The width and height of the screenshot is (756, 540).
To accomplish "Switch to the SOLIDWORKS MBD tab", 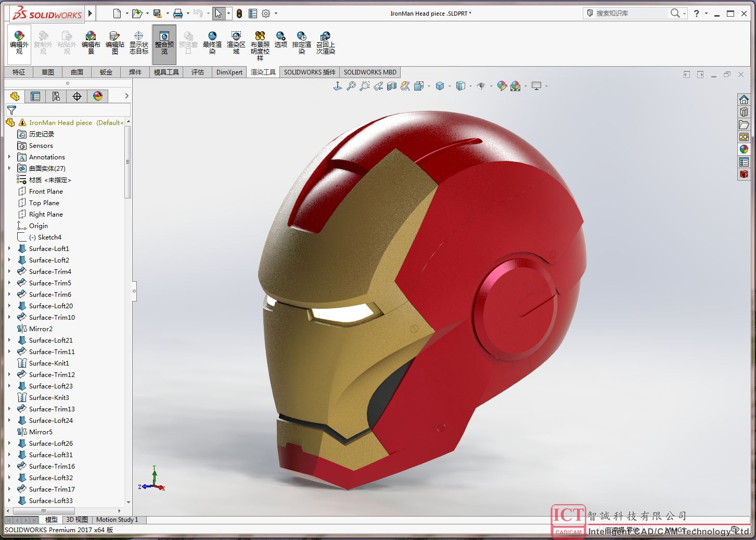I will point(370,72).
